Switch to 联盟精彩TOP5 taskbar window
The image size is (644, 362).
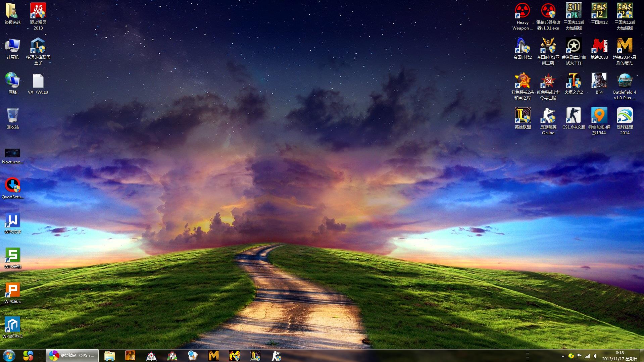pos(72,356)
